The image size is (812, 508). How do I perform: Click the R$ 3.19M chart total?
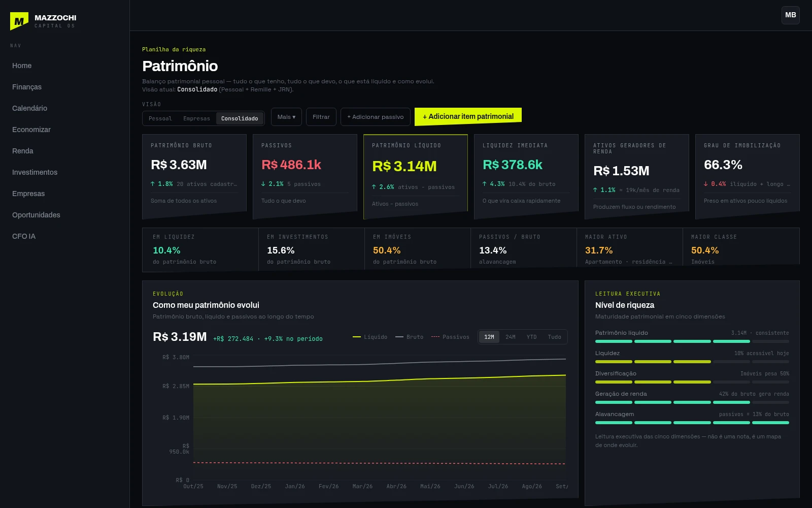coord(180,337)
